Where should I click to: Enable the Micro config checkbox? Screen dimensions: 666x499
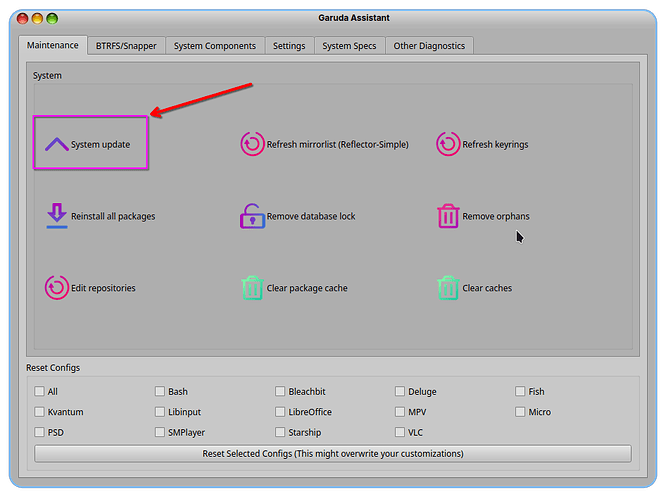pos(520,412)
